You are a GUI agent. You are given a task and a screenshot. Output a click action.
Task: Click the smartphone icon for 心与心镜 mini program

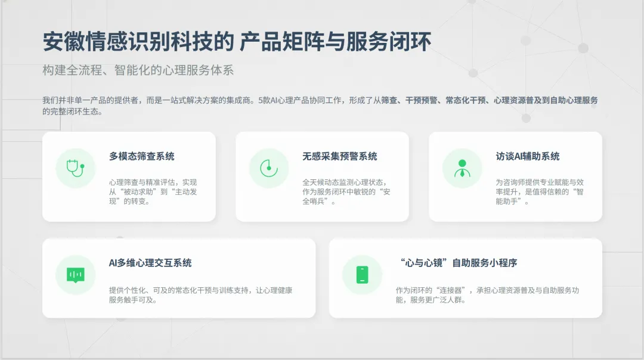[x=363, y=275]
